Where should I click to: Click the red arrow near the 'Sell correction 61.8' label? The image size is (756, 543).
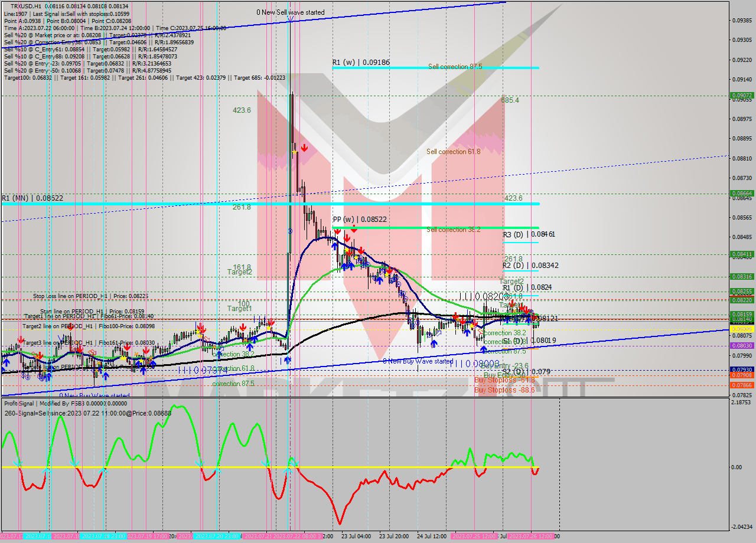click(x=305, y=148)
